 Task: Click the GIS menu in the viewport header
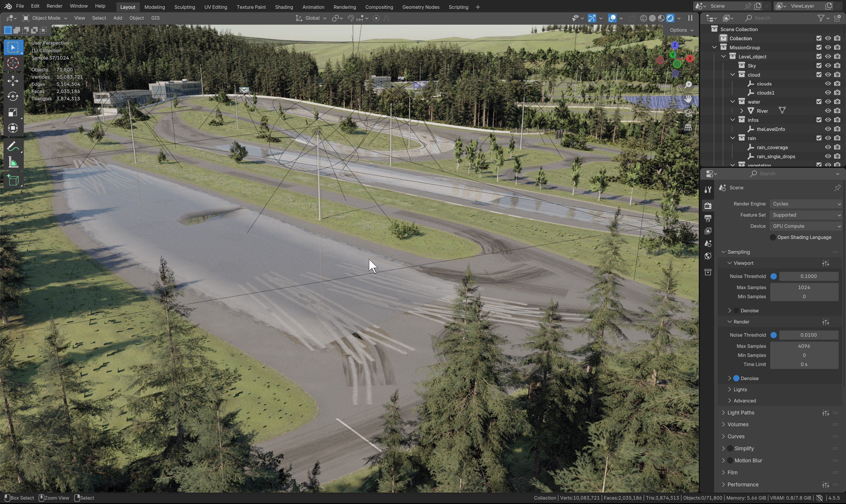click(155, 18)
